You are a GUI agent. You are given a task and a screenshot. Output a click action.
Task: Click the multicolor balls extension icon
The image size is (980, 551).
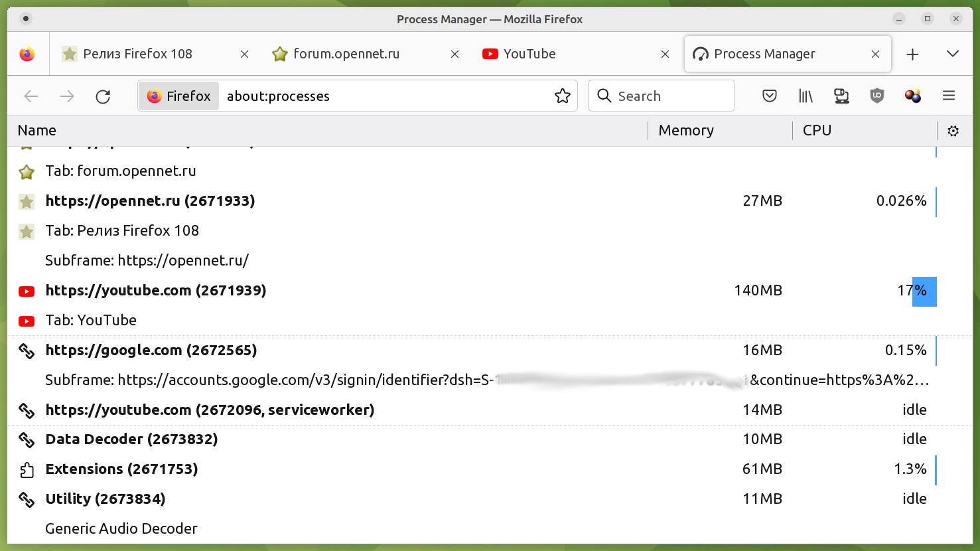click(x=913, y=96)
